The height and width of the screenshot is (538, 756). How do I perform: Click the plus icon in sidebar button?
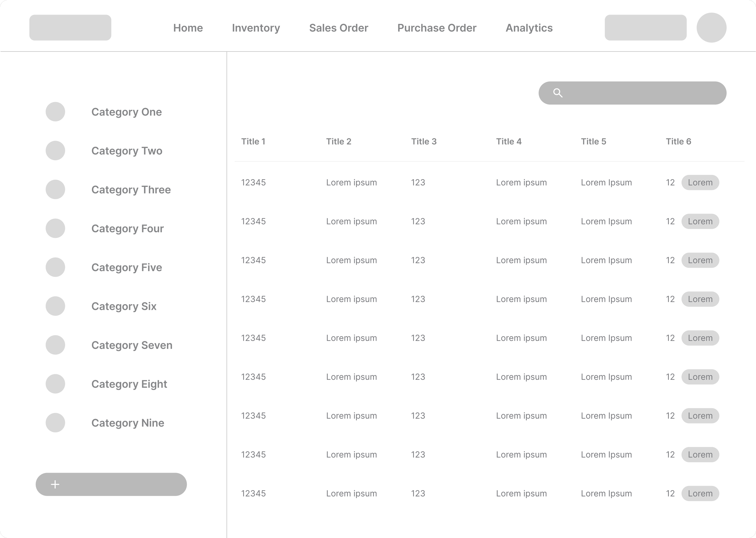pos(55,484)
